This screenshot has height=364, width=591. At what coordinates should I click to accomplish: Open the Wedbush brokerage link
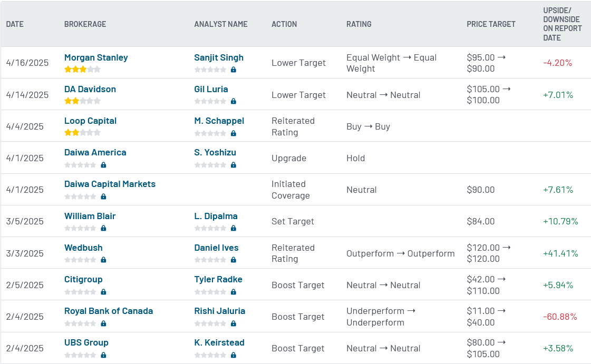[x=83, y=248]
